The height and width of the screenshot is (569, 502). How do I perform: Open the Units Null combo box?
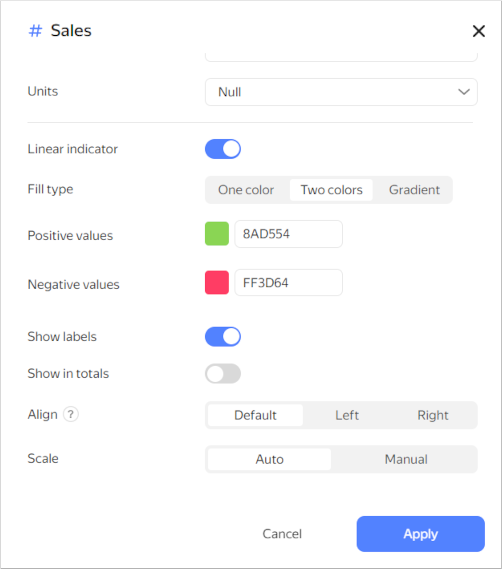pos(341,92)
